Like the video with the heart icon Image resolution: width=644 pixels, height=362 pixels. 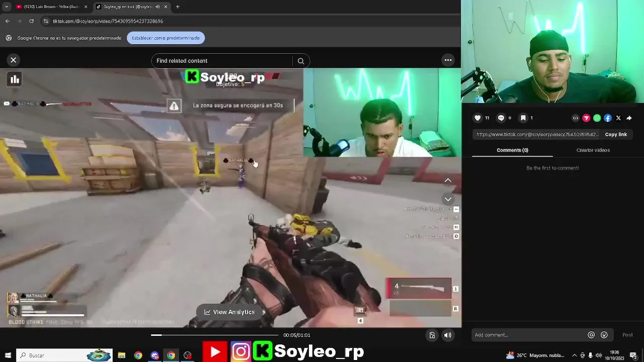point(477,118)
